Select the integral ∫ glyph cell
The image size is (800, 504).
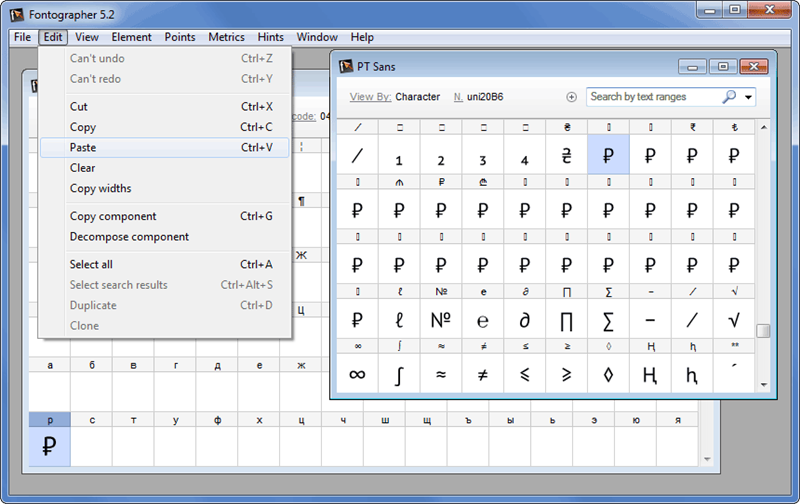[399, 375]
